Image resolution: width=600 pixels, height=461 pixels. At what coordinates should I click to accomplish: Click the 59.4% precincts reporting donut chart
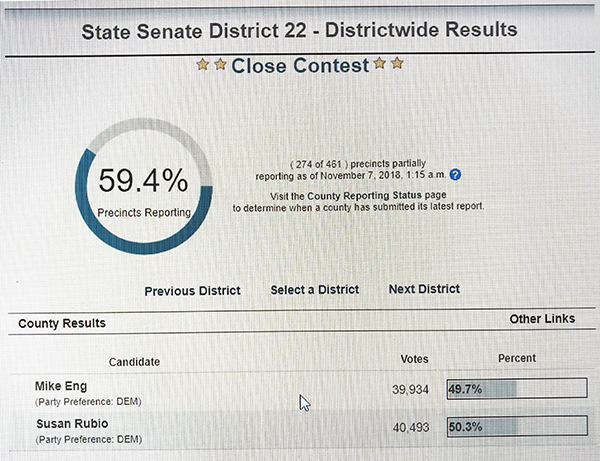pyautogui.click(x=143, y=186)
